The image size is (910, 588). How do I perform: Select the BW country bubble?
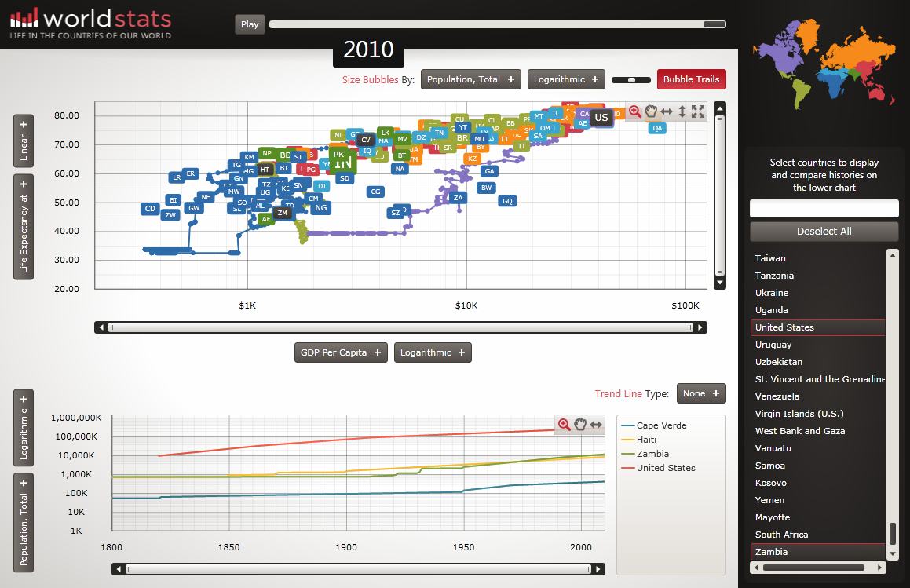(486, 188)
